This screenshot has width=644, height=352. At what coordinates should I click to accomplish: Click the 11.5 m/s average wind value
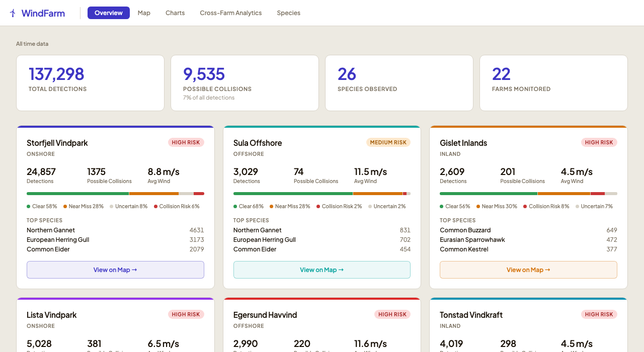click(x=371, y=171)
